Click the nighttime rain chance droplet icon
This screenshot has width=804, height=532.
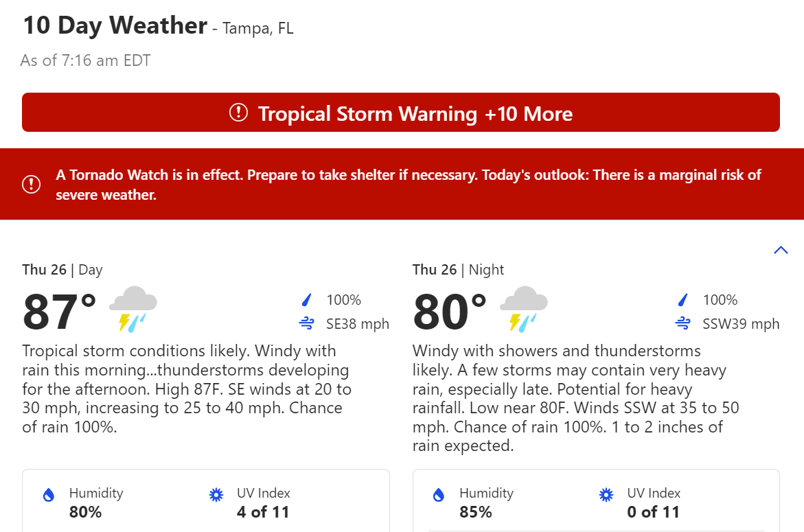(683, 300)
